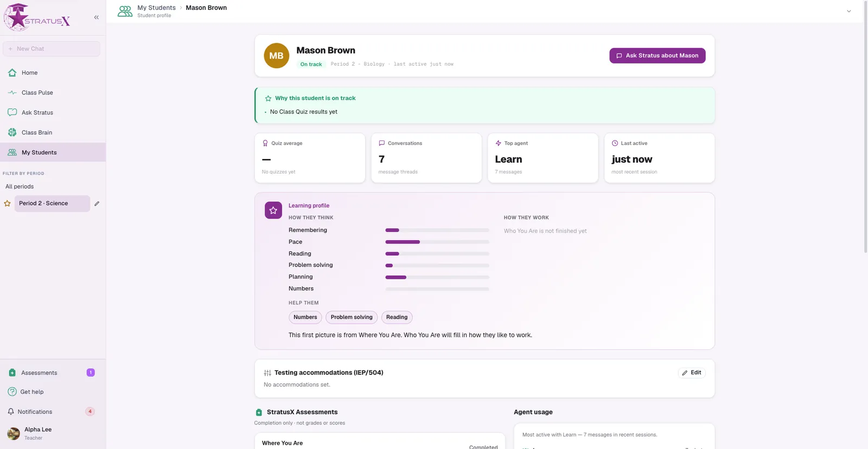Click the Quiz average award icon
This screenshot has width=868, height=449.
pos(265,143)
